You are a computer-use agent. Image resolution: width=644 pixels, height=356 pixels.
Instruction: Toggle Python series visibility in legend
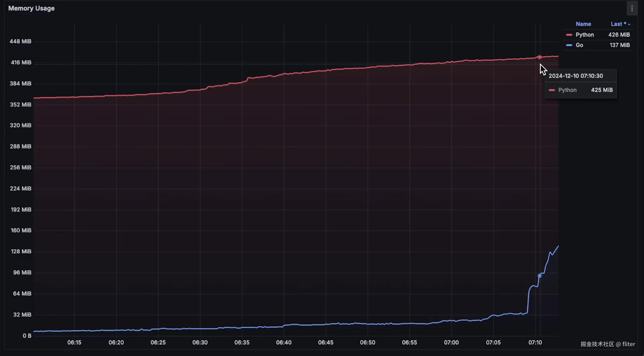pos(584,35)
